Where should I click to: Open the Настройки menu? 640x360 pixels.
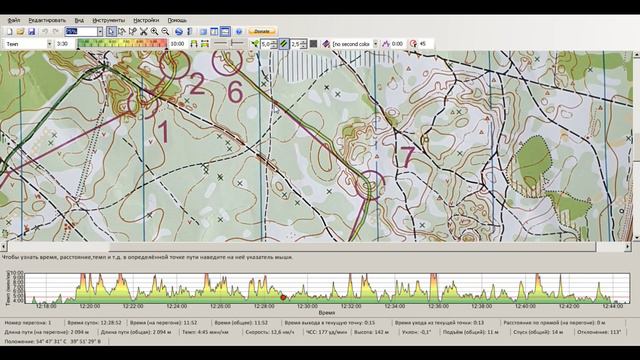tap(146, 20)
